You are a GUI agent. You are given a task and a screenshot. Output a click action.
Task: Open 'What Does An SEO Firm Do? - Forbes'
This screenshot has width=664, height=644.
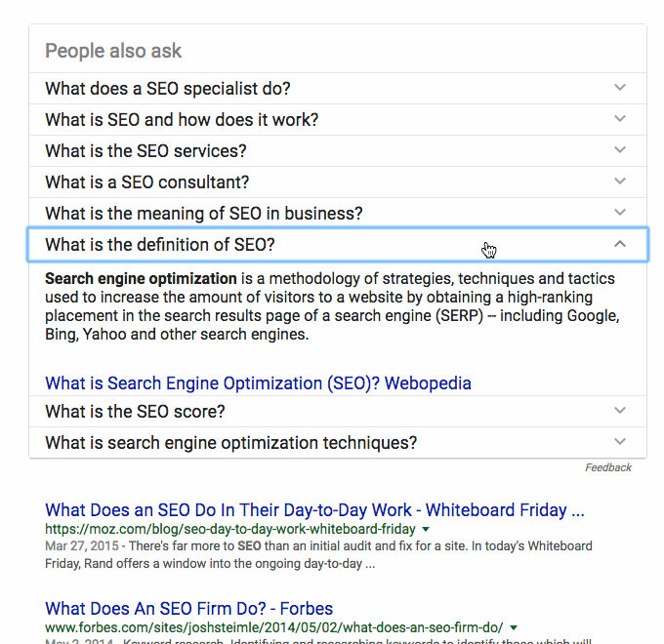(189, 608)
